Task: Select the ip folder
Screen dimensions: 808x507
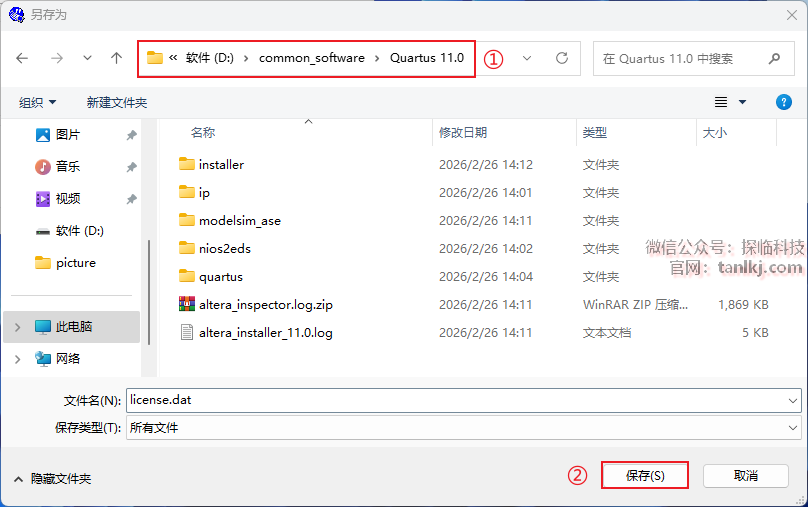Action: [x=204, y=193]
